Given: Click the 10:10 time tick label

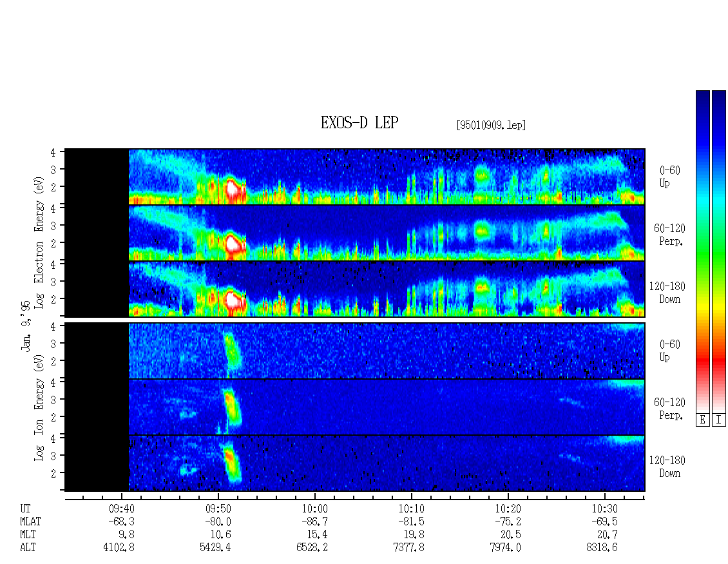Looking at the screenshot, I should [x=412, y=509].
